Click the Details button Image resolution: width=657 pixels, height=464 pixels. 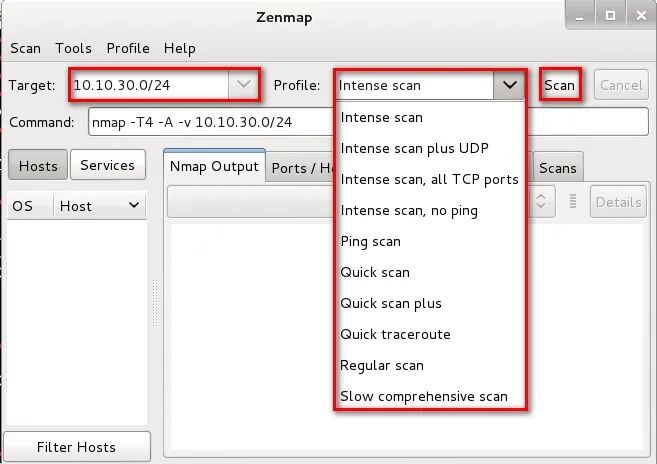click(x=618, y=202)
